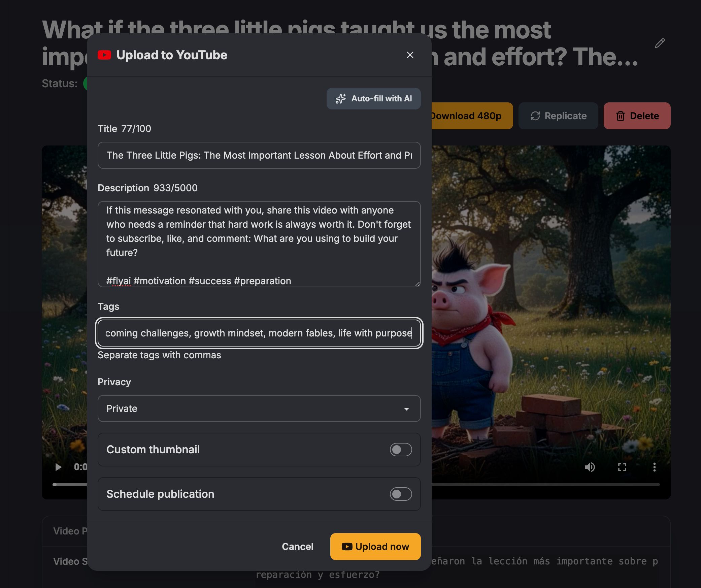Click the Replicate button
Screen dimensions: 701x588
point(558,116)
